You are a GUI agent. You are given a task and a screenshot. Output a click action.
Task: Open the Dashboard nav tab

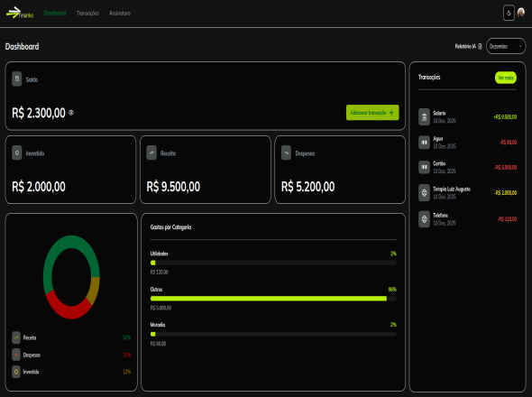pos(55,13)
